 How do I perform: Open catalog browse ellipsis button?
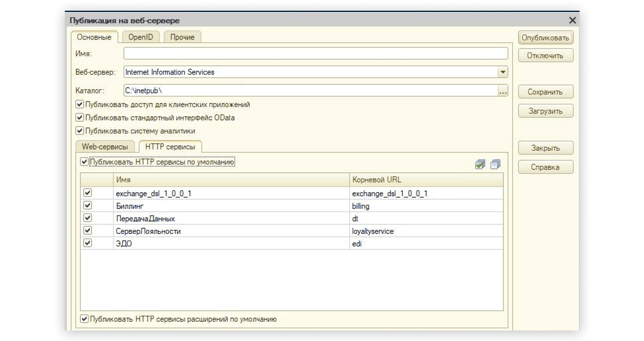(503, 91)
